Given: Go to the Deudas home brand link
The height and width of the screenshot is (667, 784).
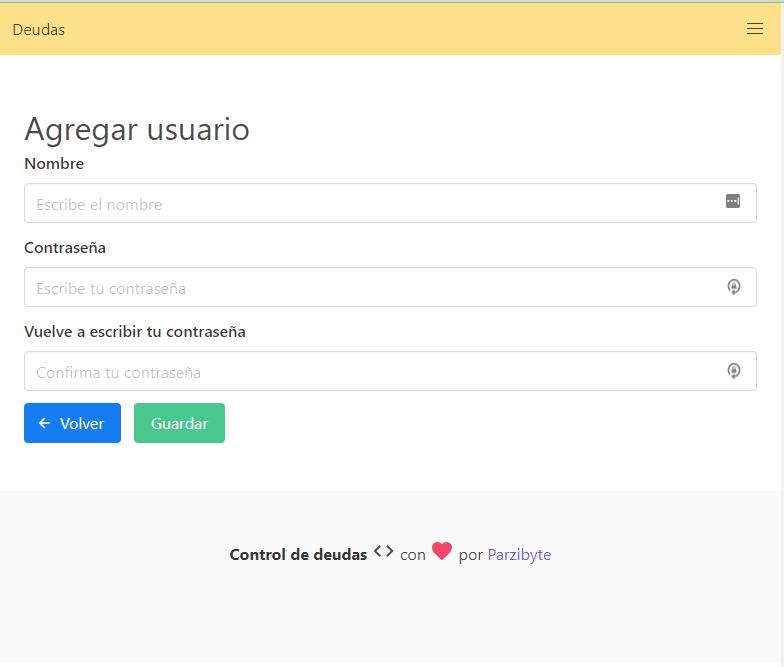Looking at the screenshot, I should [39, 30].
